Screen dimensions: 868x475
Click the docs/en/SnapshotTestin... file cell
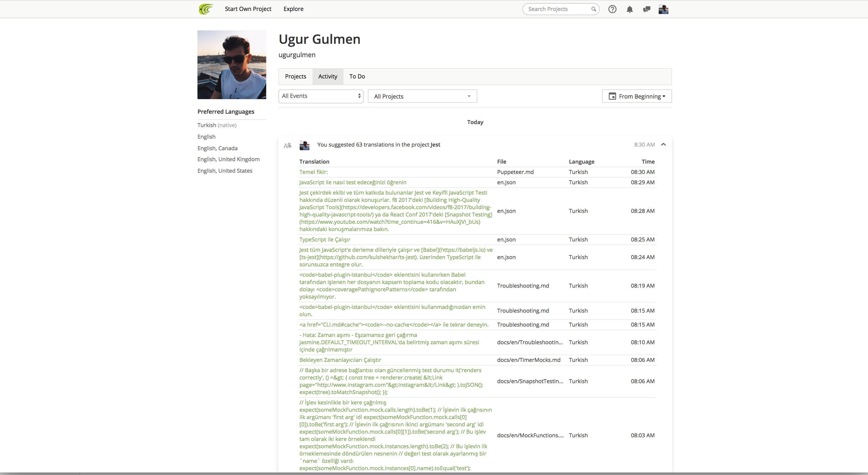point(530,381)
